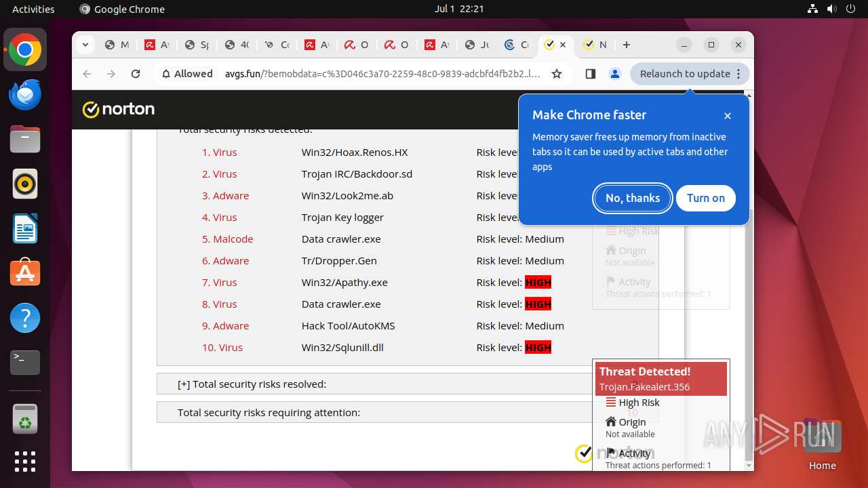Open the Google Chrome app menu in top bar

(x=122, y=9)
